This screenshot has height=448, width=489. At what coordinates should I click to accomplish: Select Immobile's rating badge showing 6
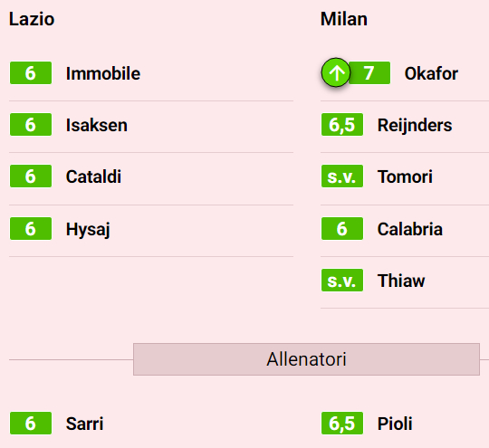[31, 72]
